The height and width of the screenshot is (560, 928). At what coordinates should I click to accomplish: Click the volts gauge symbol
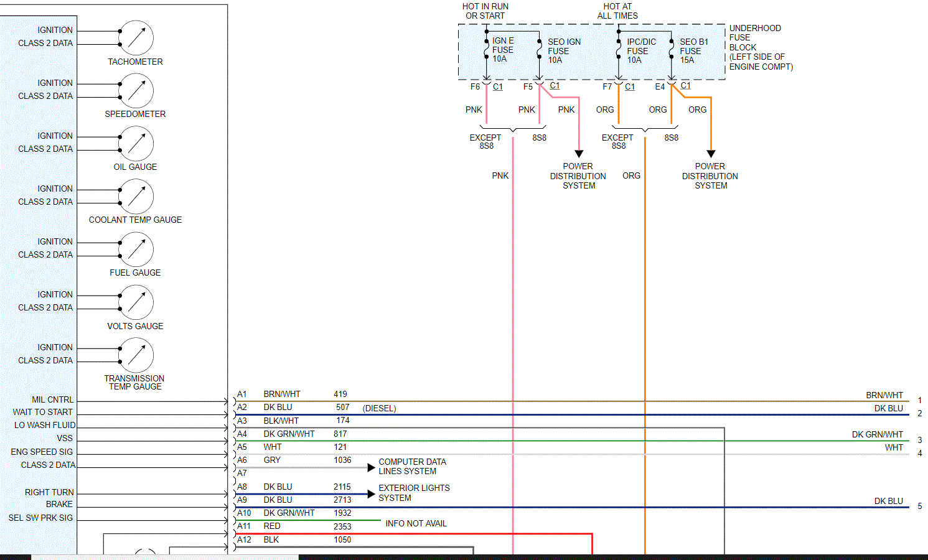(x=136, y=302)
